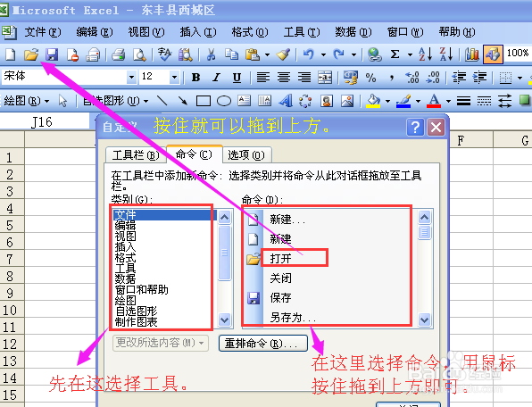Insert a Text Box icon
Image resolution: width=532 pixels, height=407 pixels.
point(245,101)
